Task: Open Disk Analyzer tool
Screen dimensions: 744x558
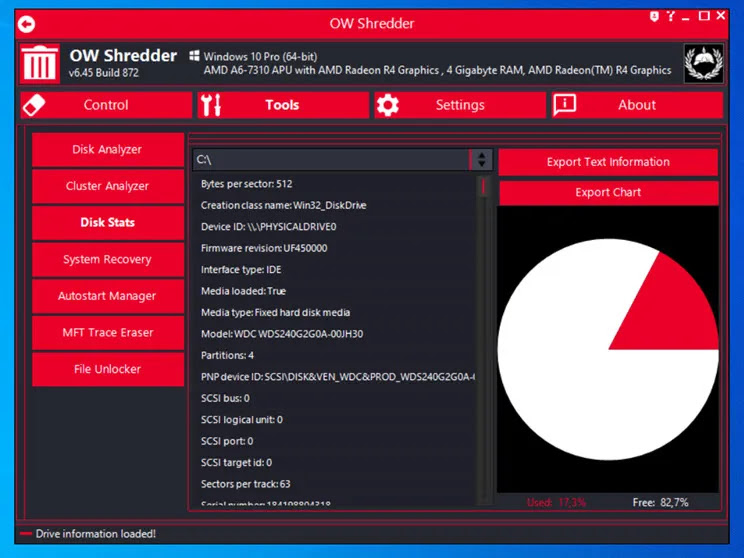Action: click(108, 149)
